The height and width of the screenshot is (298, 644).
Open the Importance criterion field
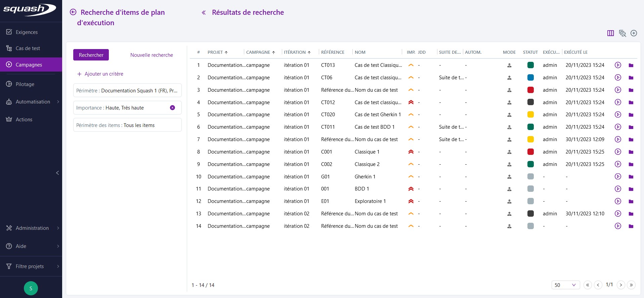point(127,108)
